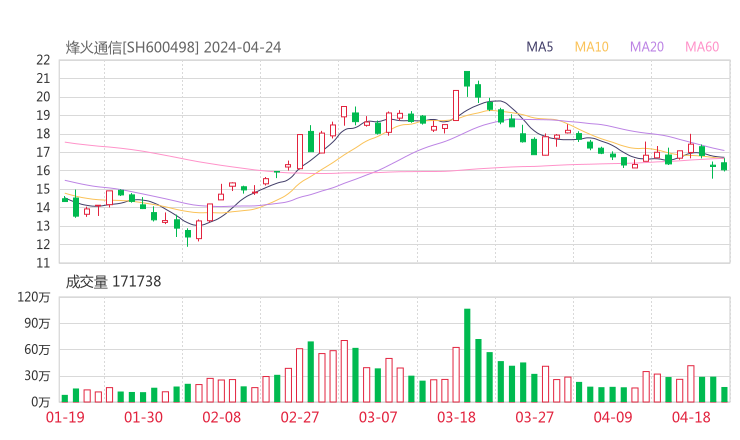Viewport: 740px width, 440px height.
Task: Select the MA5 legend label
Action: pyautogui.click(x=539, y=47)
